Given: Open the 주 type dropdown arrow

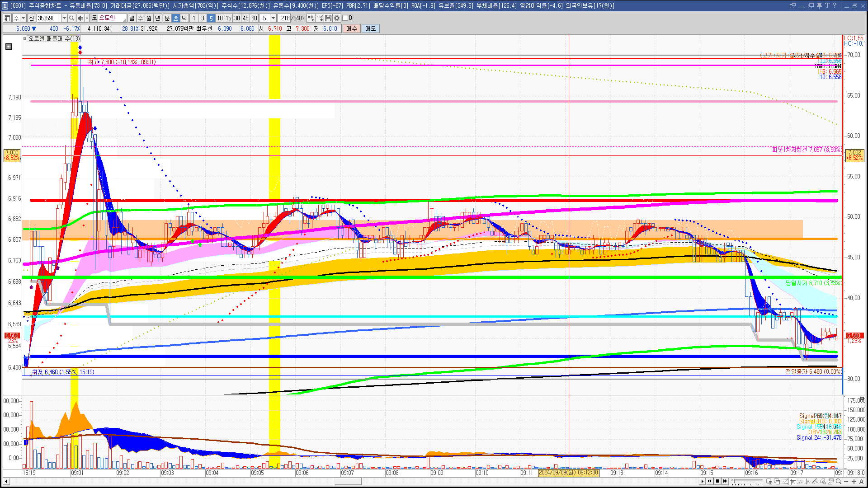Looking at the screenshot, I should [23, 18].
